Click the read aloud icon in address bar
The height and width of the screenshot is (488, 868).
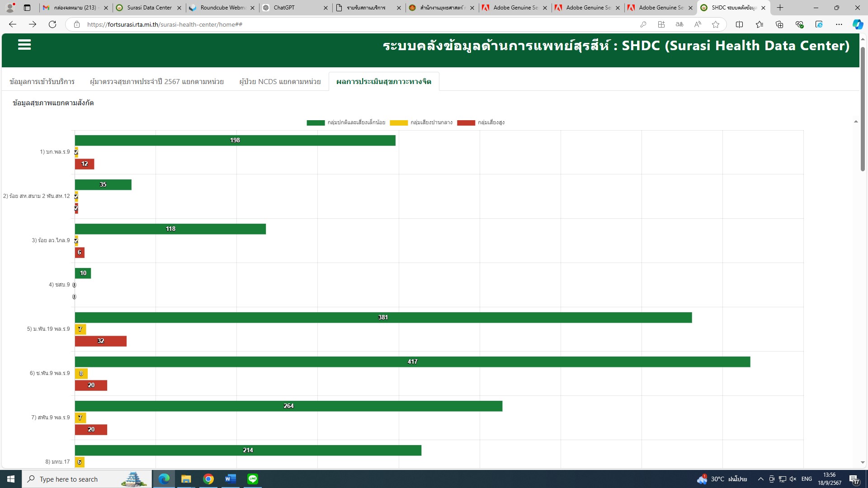(698, 24)
